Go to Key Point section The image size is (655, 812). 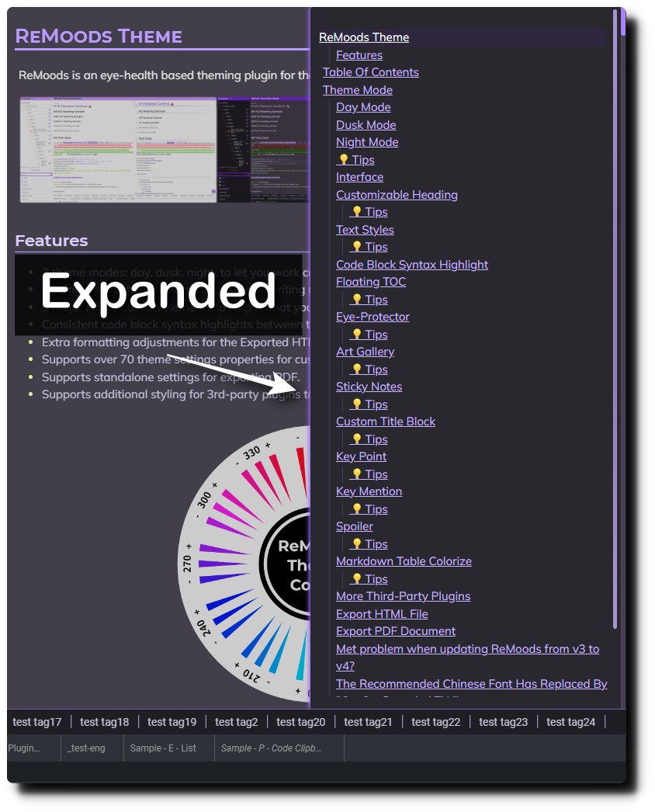pos(361,456)
